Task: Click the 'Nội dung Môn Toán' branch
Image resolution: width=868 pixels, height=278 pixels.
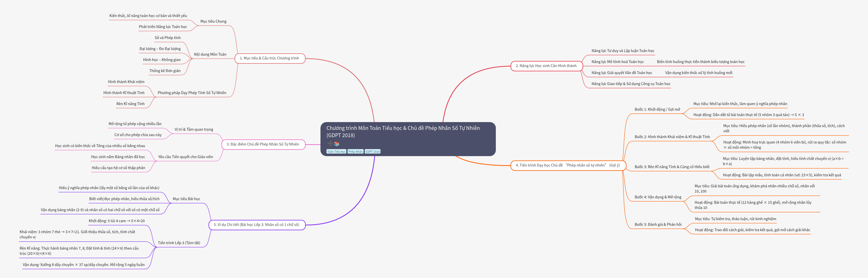Action: (x=210, y=54)
